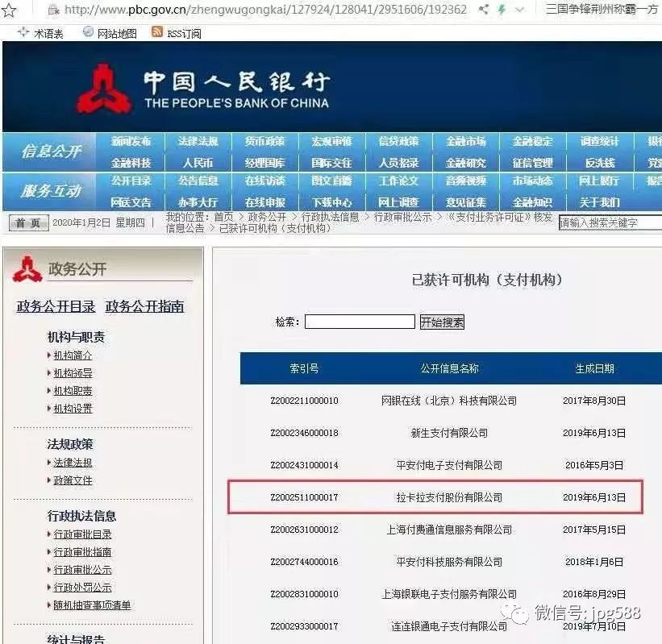The height and width of the screenshot is (644, 662).
Task: Open 市场动态 navigation item
Action: tap(533, 181)
